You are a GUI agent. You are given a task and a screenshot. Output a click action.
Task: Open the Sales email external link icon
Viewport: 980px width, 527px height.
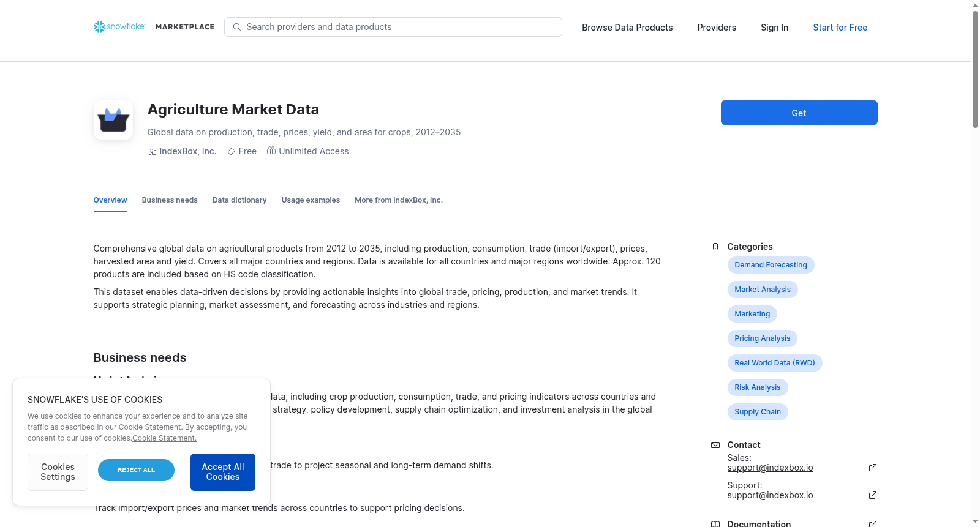click(x=873, y=468)
